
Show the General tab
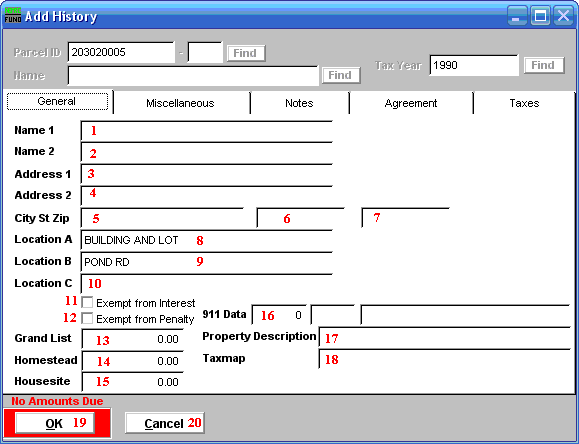pos(57,101)
